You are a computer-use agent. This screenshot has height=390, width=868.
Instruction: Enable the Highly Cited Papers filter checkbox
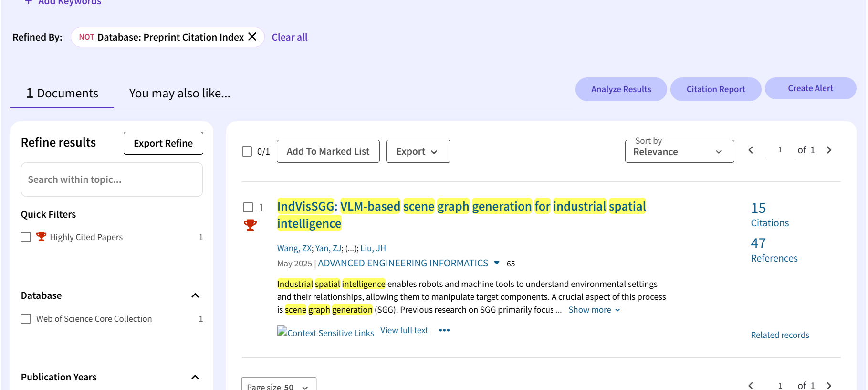(x=26, y=237)
